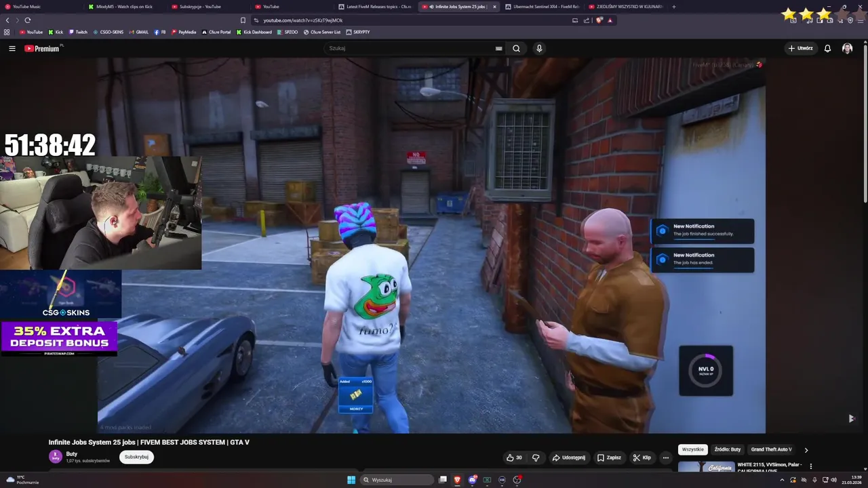Open the CSGO-SKINS bookmark
The image size is (868, 488).
pos(108,32)
